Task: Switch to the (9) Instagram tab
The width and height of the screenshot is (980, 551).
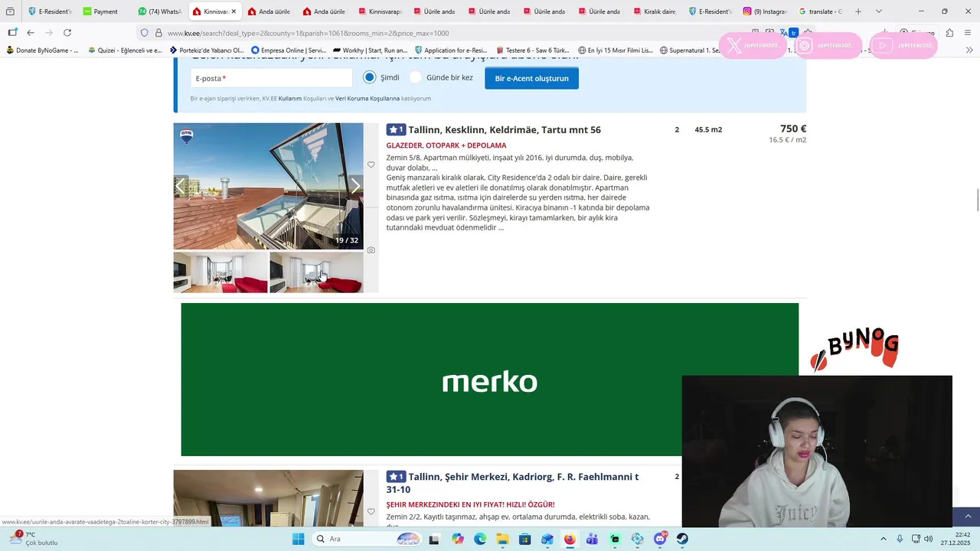Action: click(766, 11)
